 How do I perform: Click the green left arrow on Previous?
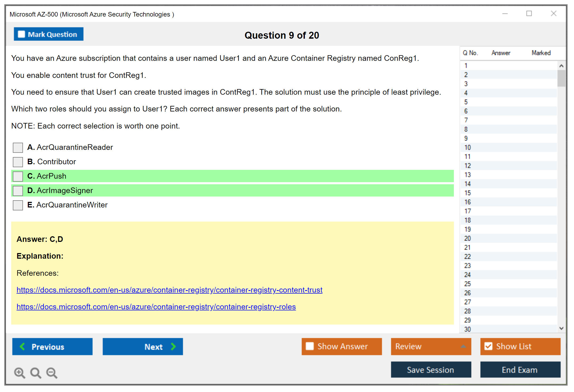coord(22,346)
